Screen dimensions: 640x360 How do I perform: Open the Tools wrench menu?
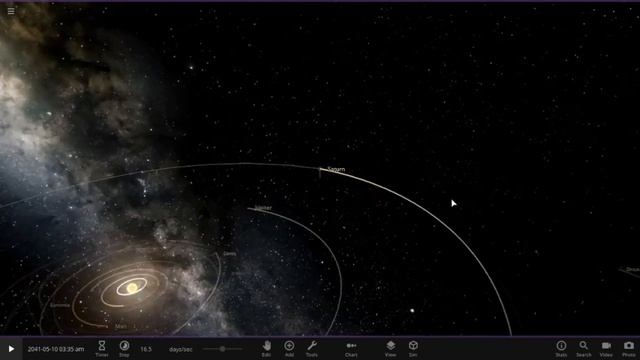pyautogui.click(x=312, y=349)
